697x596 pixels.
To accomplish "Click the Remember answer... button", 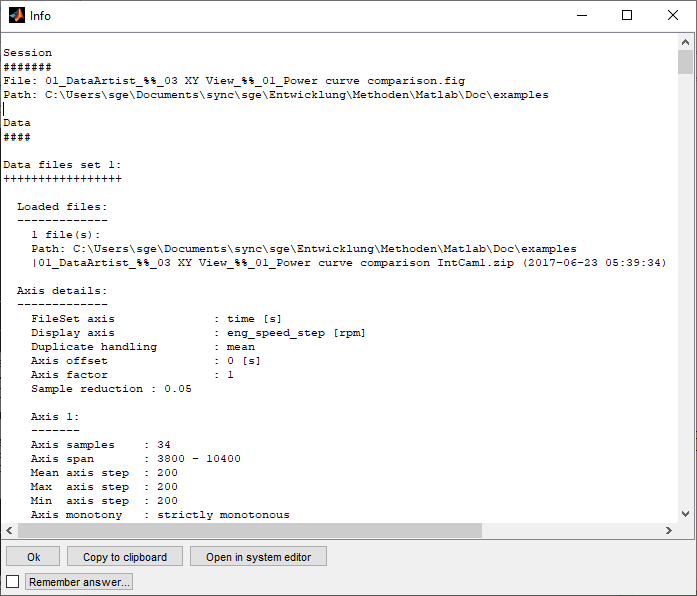I will pyautogui.click(x=79, y=582).
